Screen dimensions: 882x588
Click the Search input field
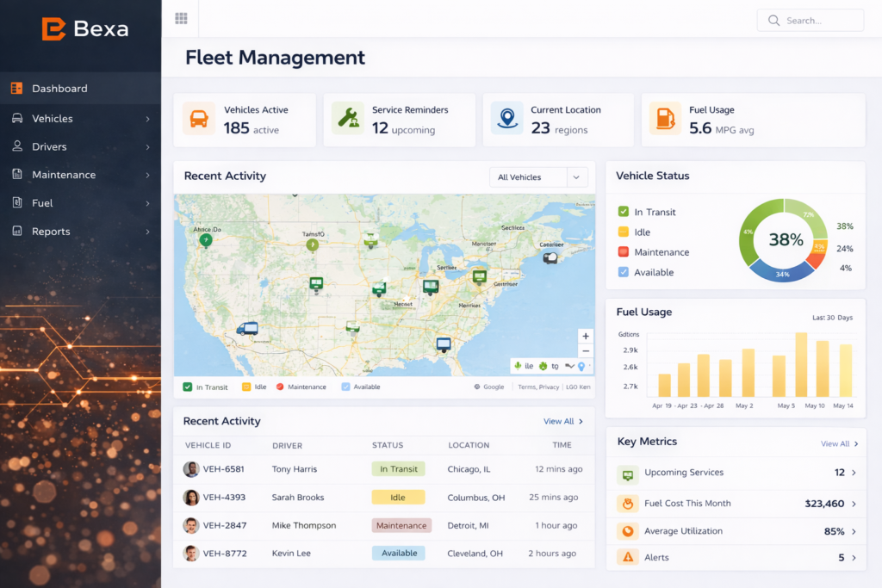click(x=818, y=21)
